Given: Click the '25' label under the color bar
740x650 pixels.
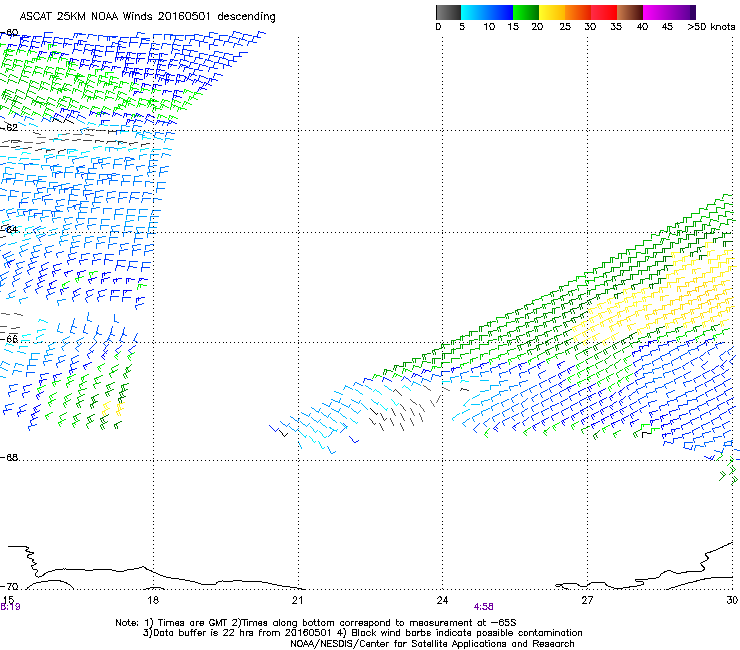Looking at the screenshot, I should click(x=565, y=27).
